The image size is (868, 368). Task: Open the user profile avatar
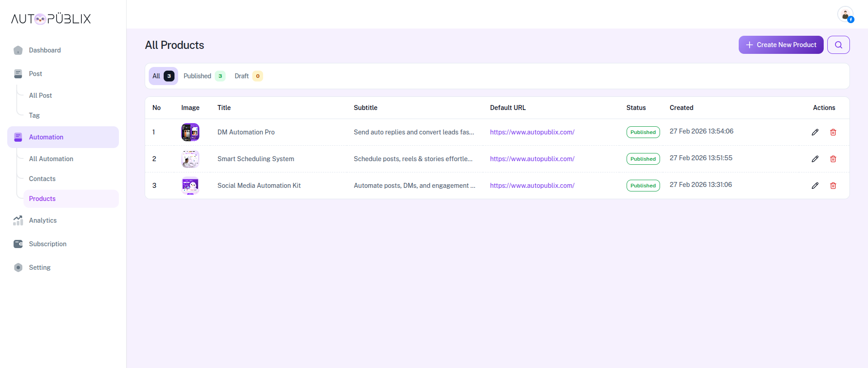click(x=845, y=14)
